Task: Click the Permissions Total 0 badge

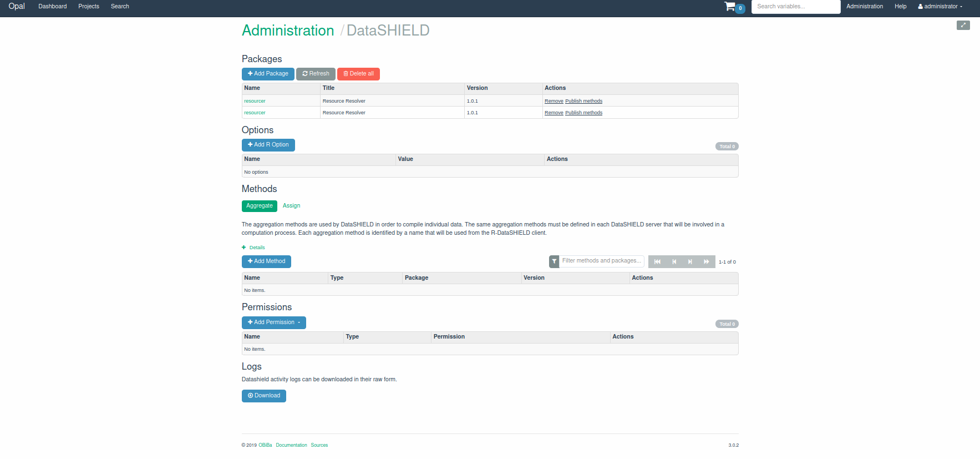Action: (x=727, y=324)
